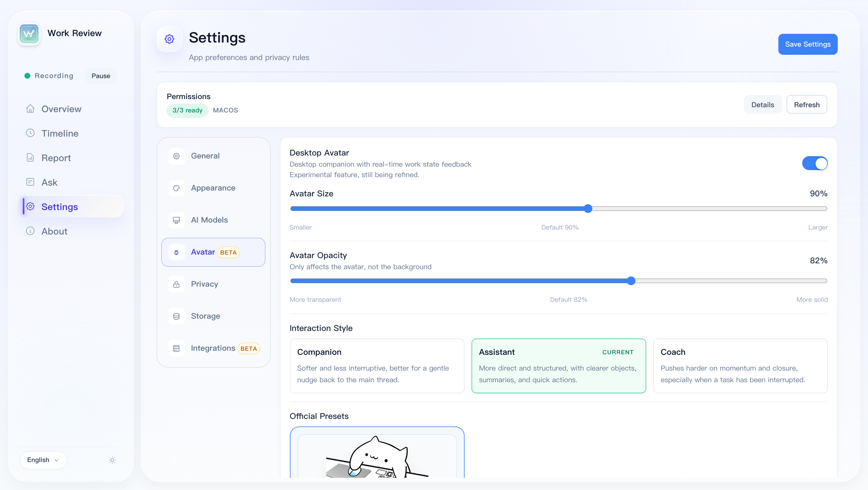868x490 pixels.
Task: Choose the Coach interaction style
Action: point(740,366)
